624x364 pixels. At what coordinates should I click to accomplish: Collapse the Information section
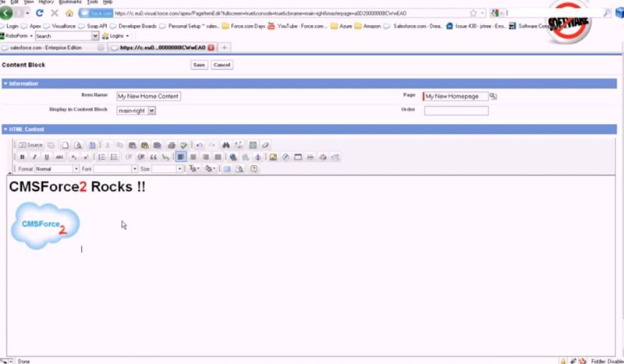pyautogui.click(x=5, y=83)
